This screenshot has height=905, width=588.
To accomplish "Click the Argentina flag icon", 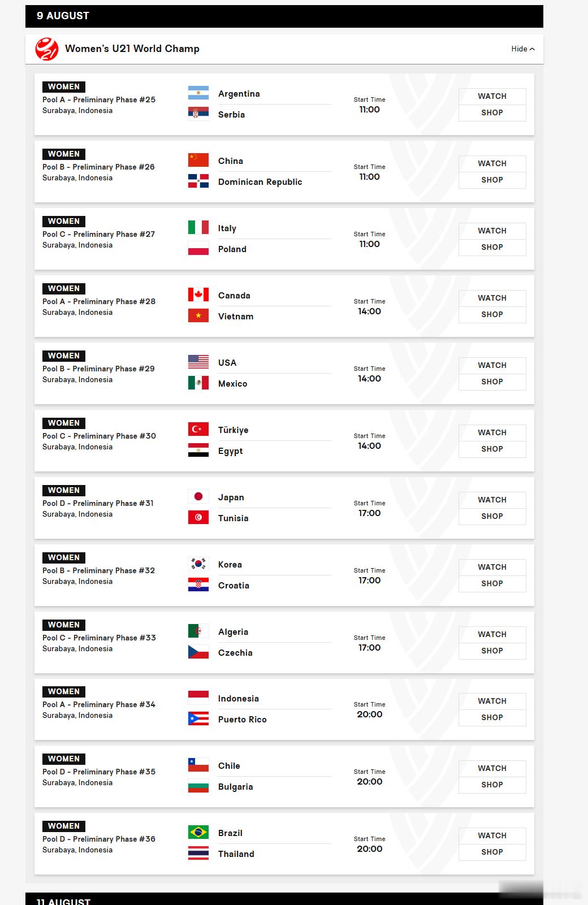I will pyautogui.click(x=198, y=93).
